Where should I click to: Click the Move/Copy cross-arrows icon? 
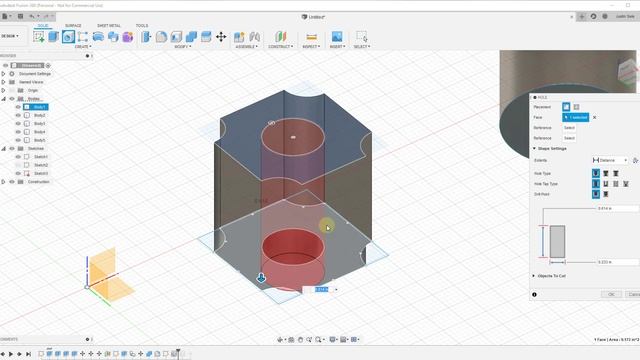pyautogui.click(x=221, y=37)
